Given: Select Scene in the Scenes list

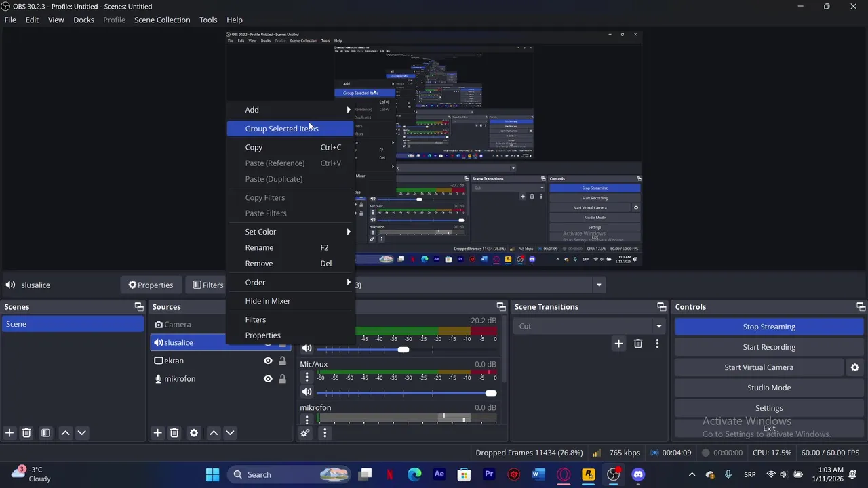Looking at the screenshot, I should point(73,324).
